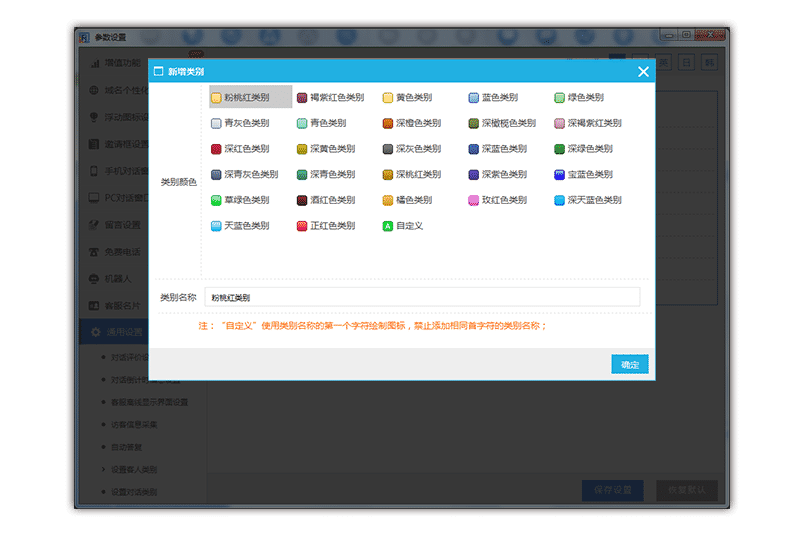The width and height of the screenshot is (800, 534).
Task: Choose the 深桃红类别 icon option
Action: [x=412, y=174]
